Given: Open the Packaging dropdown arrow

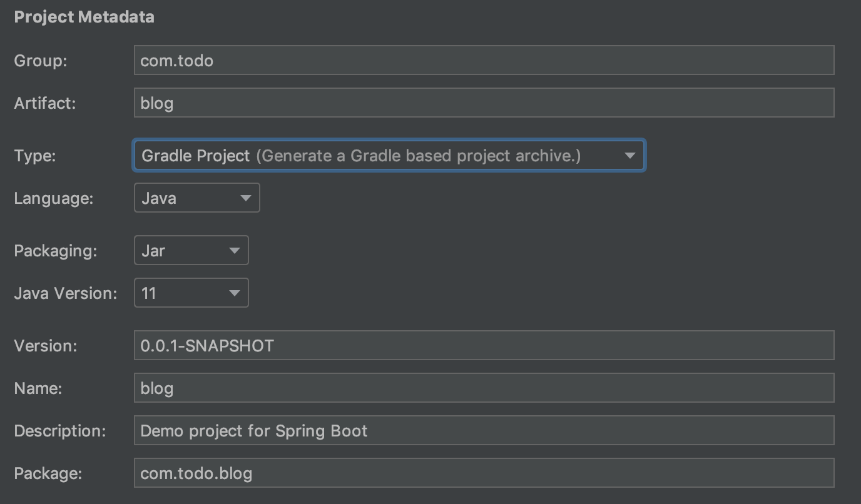Looking at the screenshot, I should [x=234, y=251].
